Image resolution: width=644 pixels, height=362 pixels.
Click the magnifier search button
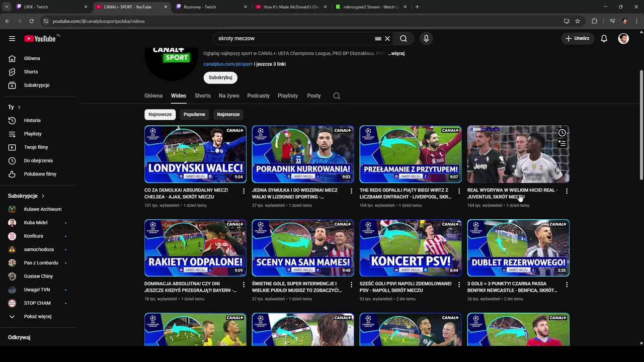coord(404,39)
